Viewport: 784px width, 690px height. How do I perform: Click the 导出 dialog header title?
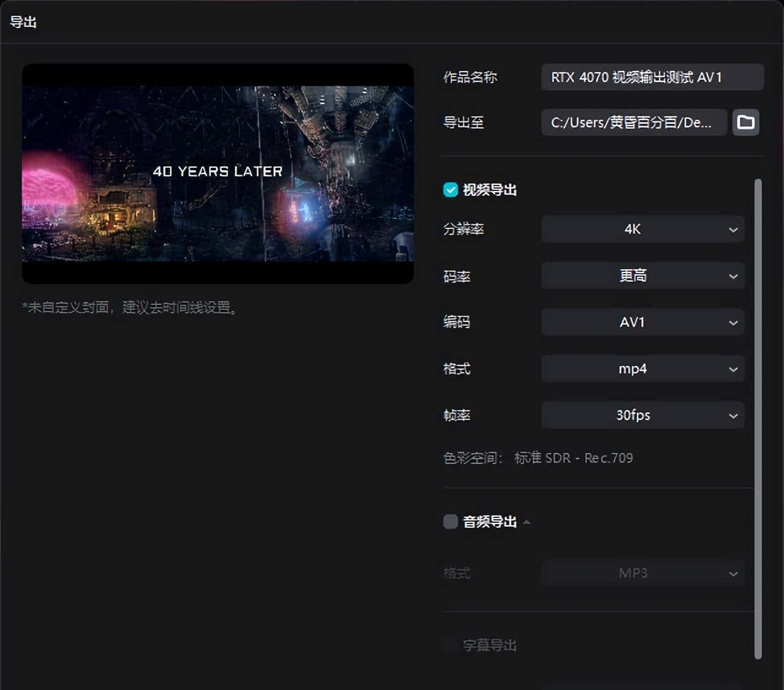[24, 22]
